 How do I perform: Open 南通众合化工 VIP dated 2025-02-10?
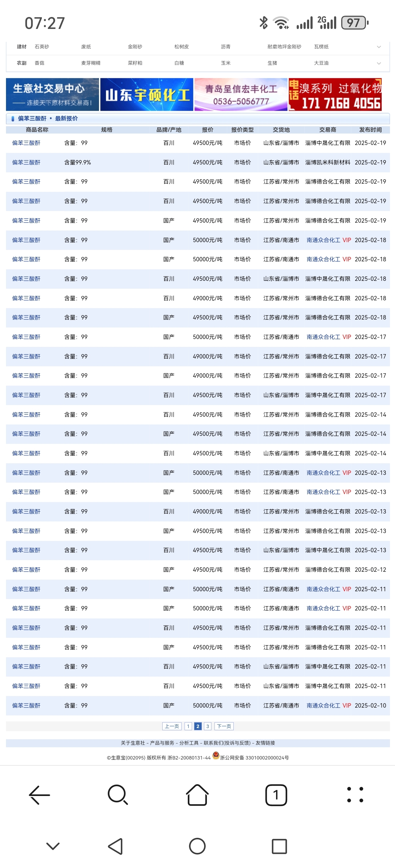[x=329, y=706]
